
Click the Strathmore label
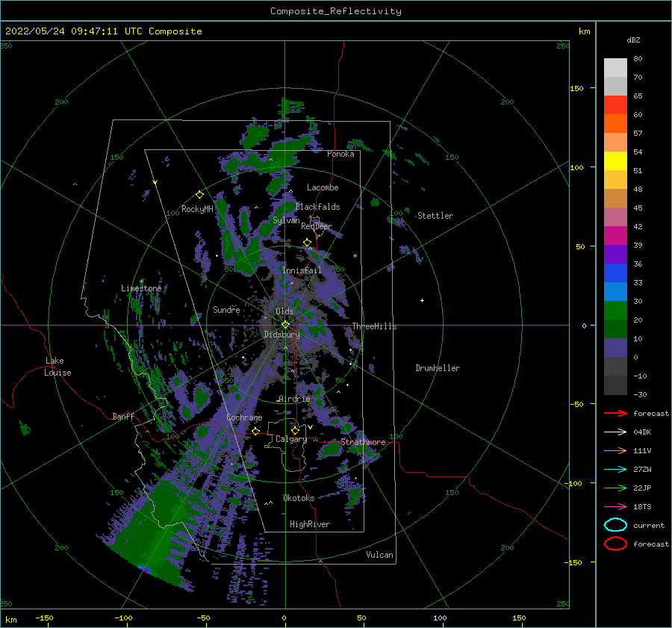tap(363, 442)
